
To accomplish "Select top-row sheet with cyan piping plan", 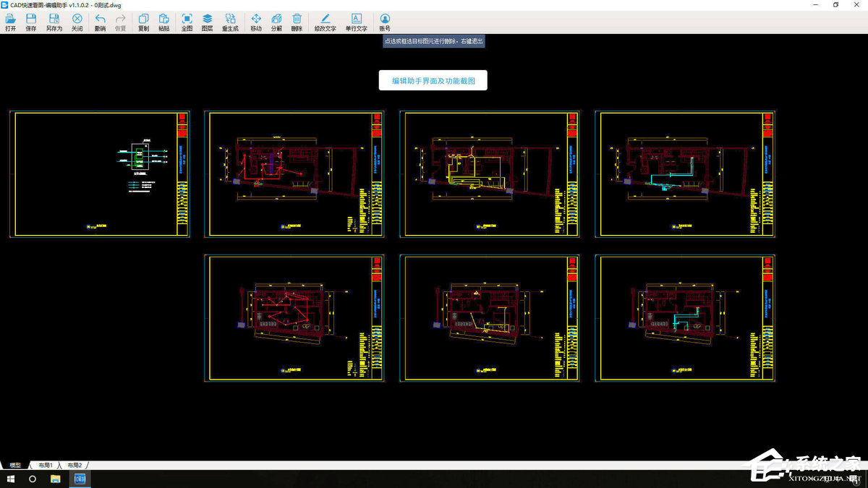I will (x=685, y=174).
